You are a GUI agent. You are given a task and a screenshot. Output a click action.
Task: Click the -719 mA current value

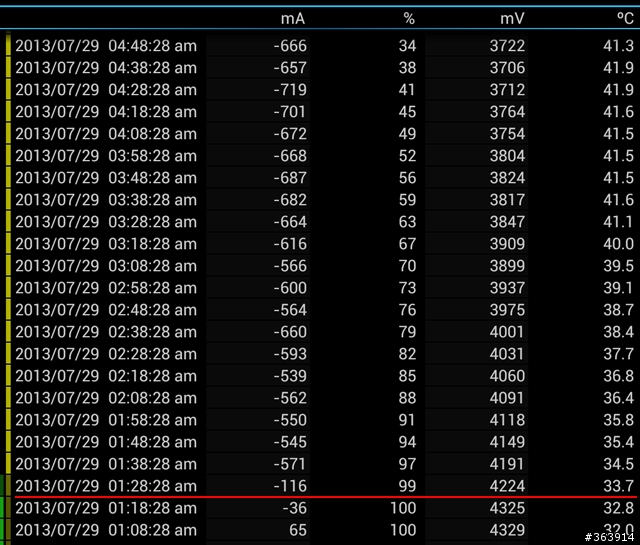tap(290, 90)
